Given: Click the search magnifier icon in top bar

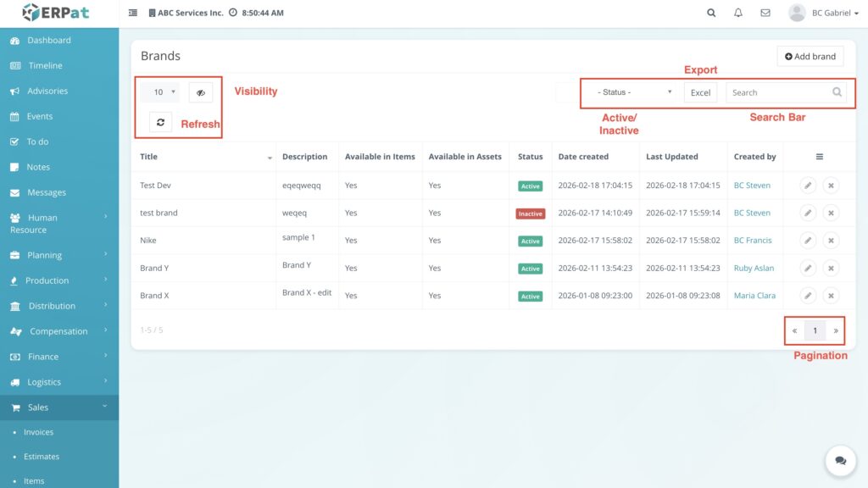Looking at the screenshot, I should 711,13.
